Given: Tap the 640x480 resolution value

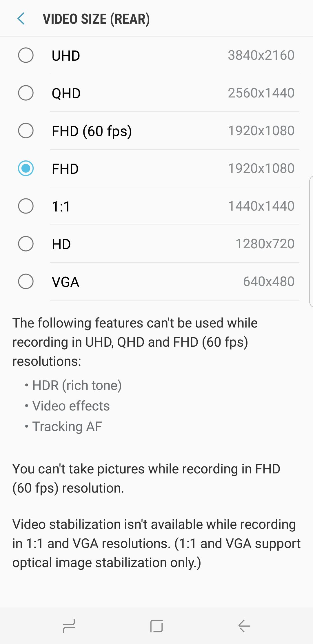Looking at the screenshot, I should [269, 281].
